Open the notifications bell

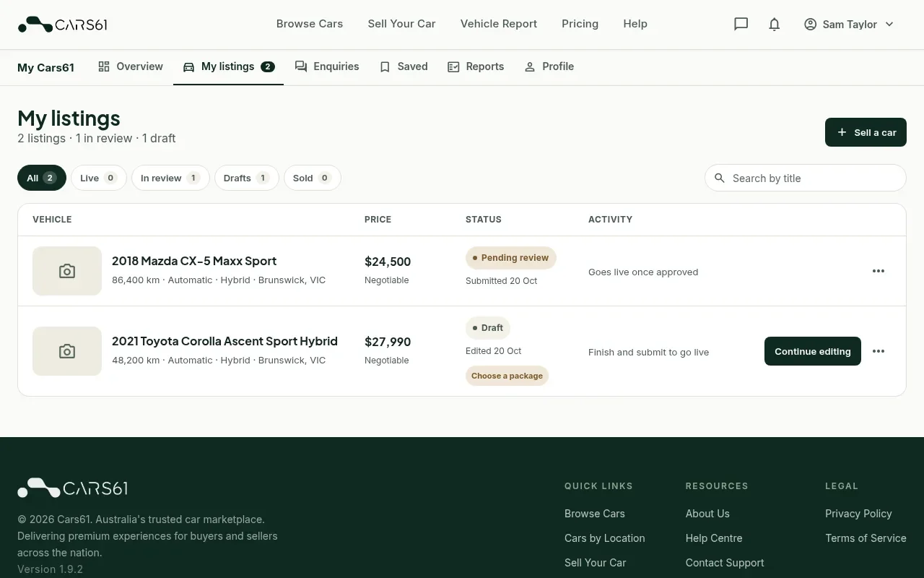tap(775, 24)
